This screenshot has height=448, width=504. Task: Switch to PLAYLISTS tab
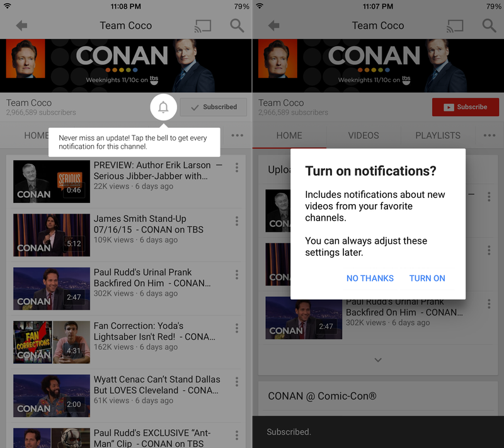click(x=438, y=135)
